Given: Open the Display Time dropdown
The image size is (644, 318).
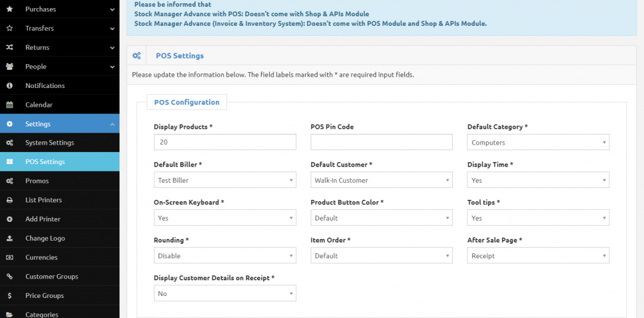Looking at the screenshot, I should 538,180.
